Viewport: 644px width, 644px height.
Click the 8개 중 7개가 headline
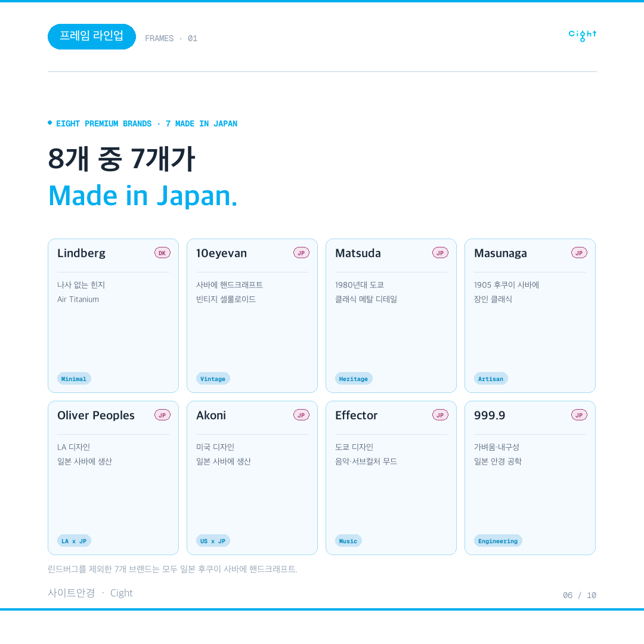pos(122,159)
